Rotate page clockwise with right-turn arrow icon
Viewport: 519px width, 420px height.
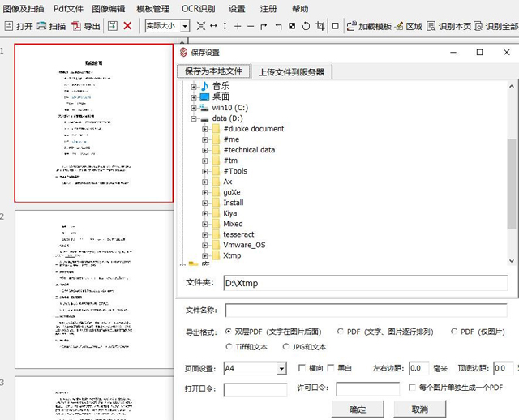click(x=264, y=26)
